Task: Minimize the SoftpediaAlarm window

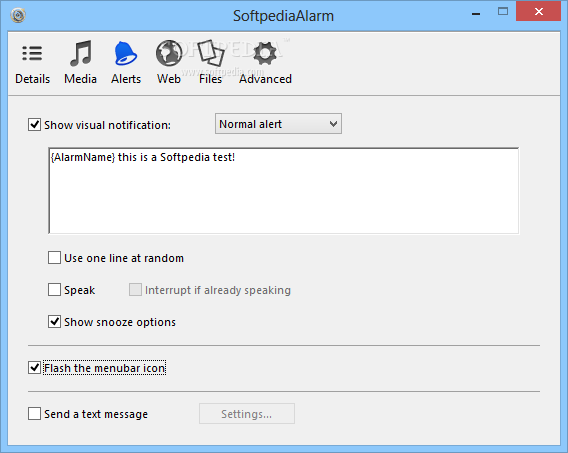Action: pyautogui.click(x=476, y=13)
